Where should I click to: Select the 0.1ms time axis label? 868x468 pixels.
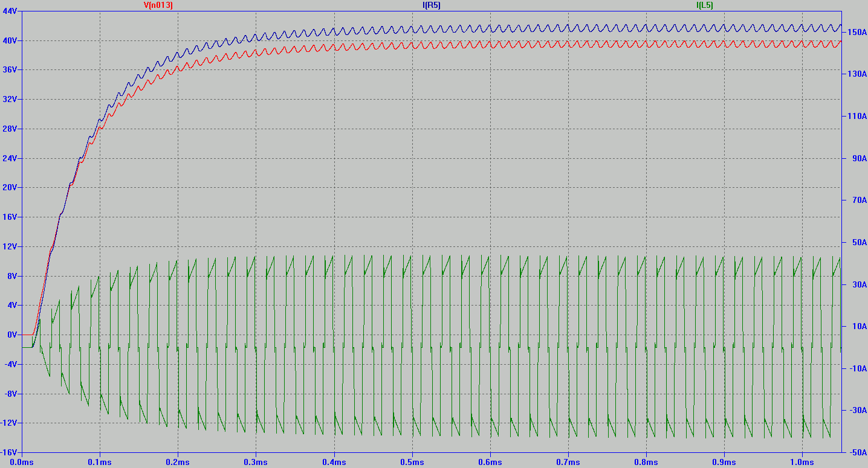100,462
